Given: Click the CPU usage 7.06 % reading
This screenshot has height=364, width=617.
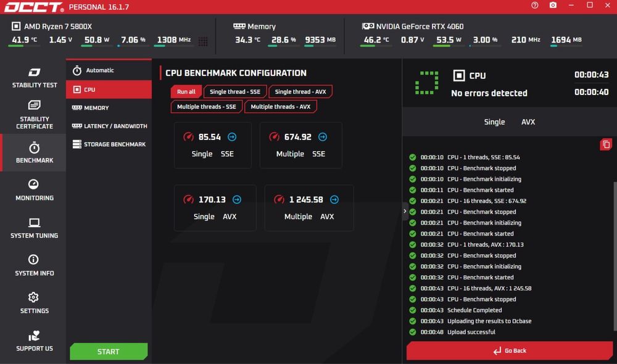Looking at the screenshot, I should 133,39.
